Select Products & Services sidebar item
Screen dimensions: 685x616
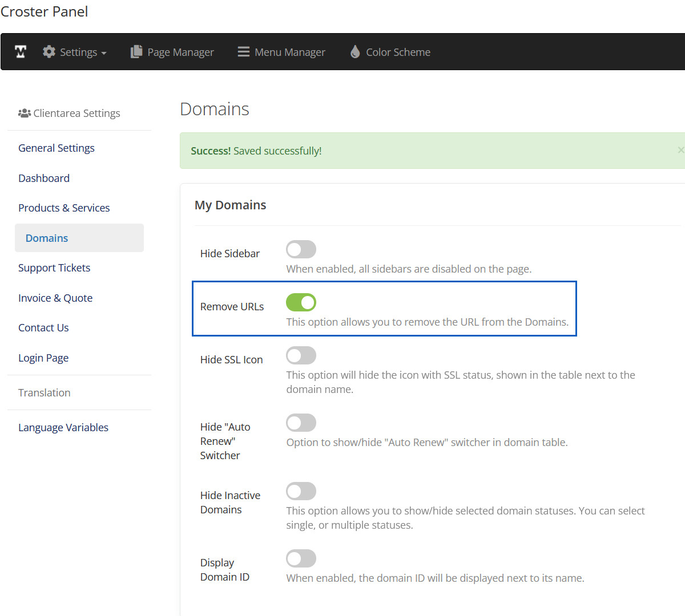click(x=64, y=208)
